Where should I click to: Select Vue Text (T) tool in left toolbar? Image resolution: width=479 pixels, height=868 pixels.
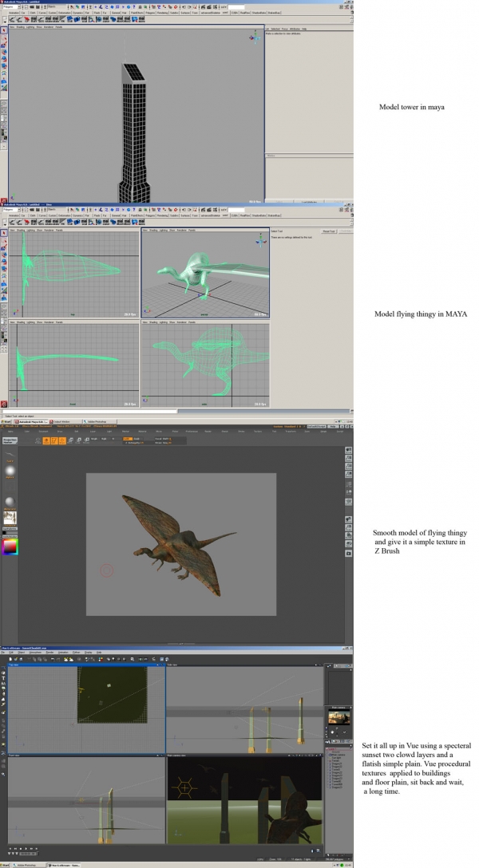point(3,678)
